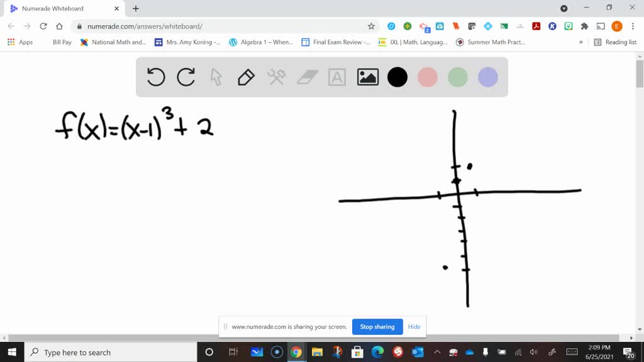Open Mrs. Amy Koning bookmark
This screenshot has width=644, height=362.
[x=187, y=42]
